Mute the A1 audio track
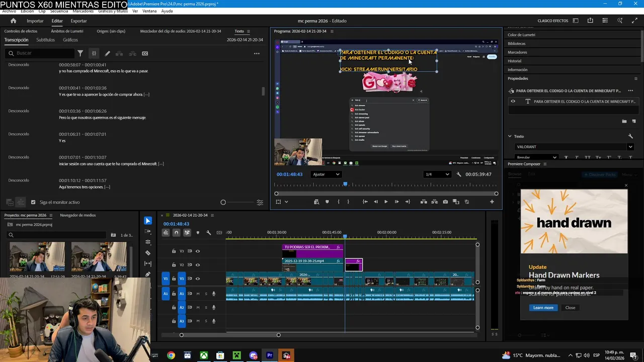644x362 pixels. 198,294
